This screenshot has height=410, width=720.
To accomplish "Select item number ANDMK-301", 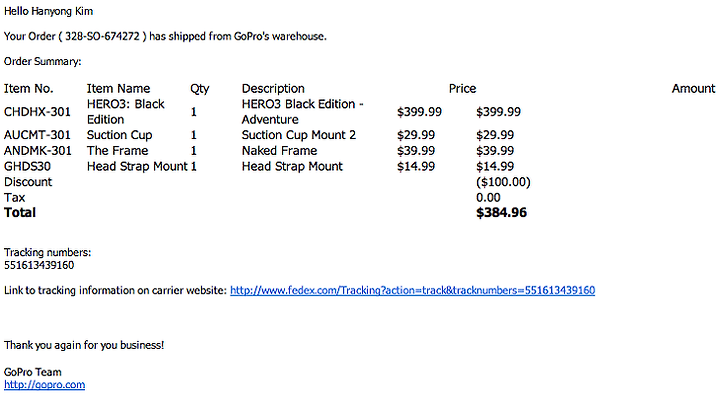I will pos(38,151).
